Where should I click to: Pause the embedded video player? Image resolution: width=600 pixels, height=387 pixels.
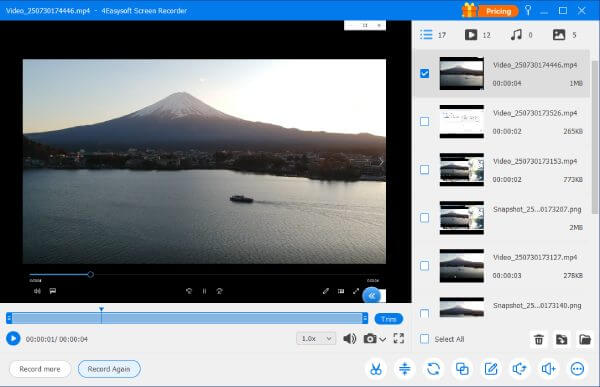[x=204, y=291]
